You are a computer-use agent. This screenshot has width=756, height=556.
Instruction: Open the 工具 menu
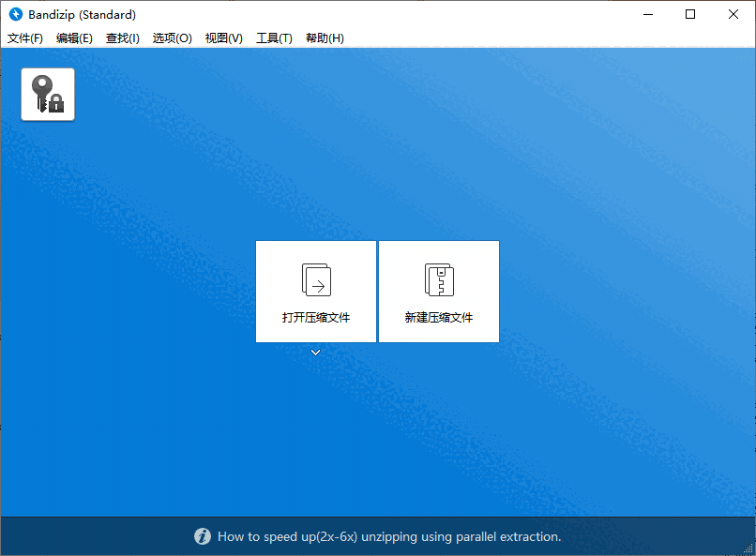coord(274,38)
